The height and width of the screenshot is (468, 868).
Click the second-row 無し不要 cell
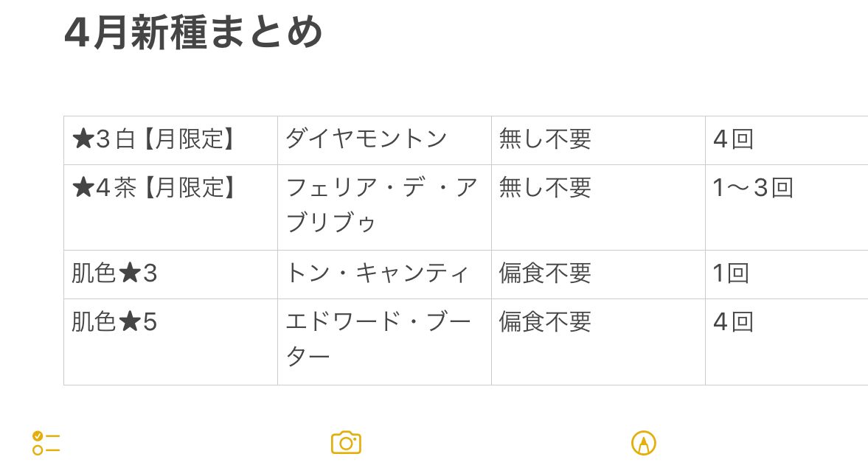598,207
